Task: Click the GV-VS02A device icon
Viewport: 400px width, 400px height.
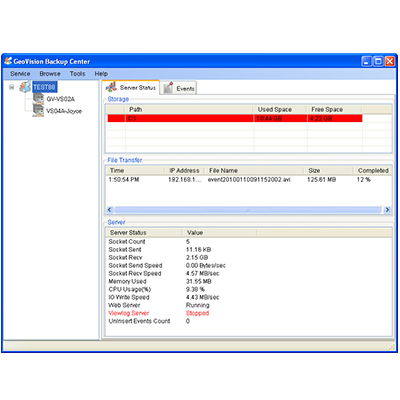Action: [38, 99]
